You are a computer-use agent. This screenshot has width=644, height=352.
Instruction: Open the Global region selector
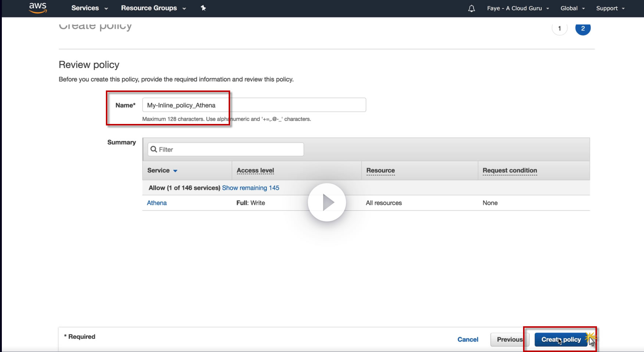tap(572, 8)
